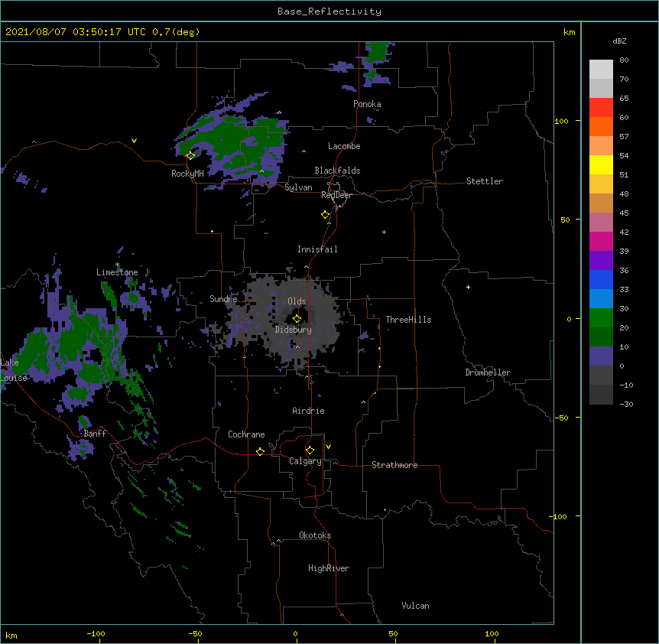Image resolution: width=659 pixels, height=644 pixels.
Task: Select the Blackfalds label
Action: coord(337,171)
